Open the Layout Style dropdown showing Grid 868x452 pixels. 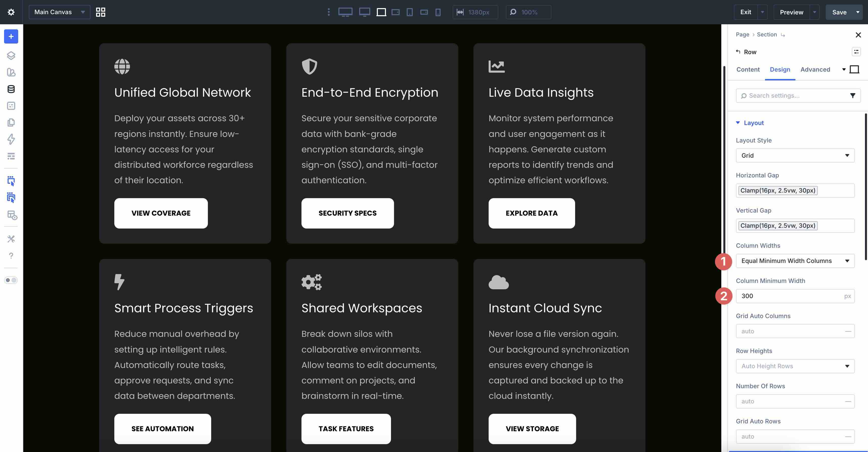(795, 155)
